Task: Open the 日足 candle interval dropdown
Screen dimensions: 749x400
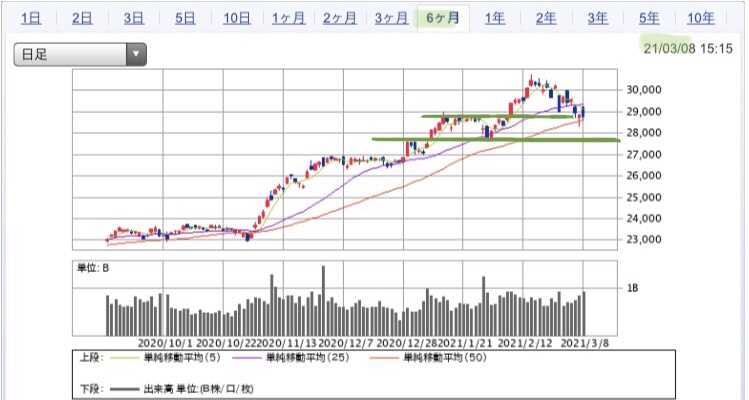Action: pos(80,54)
